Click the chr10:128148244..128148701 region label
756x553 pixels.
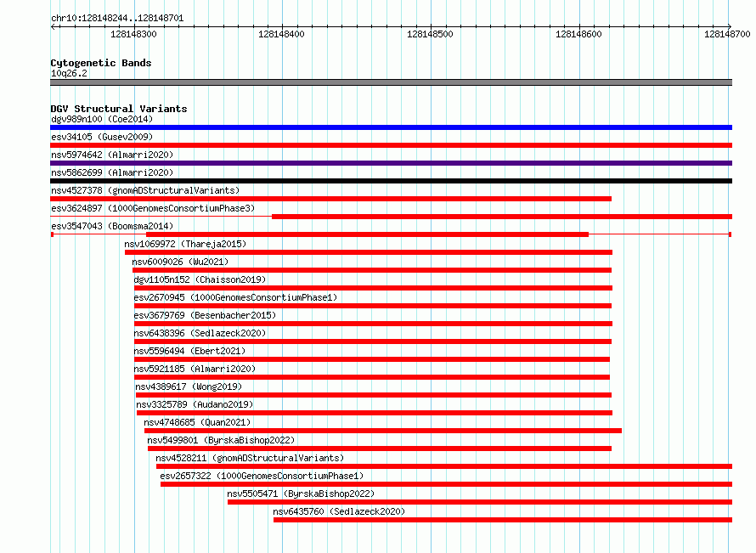tap(117, 19)
